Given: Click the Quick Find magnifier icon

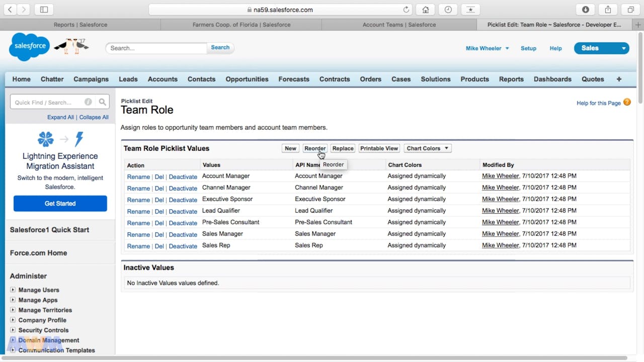Looking at the screenshot, I should click(103, 102).
